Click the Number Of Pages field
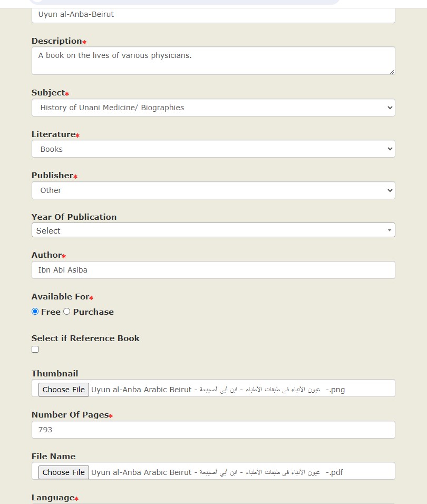 (213, 430)
